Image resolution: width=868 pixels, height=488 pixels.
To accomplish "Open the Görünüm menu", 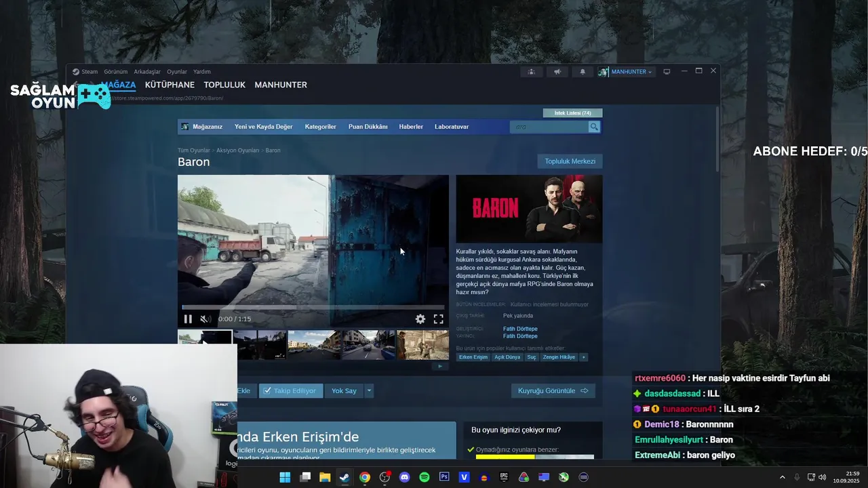I will point(116,72).
